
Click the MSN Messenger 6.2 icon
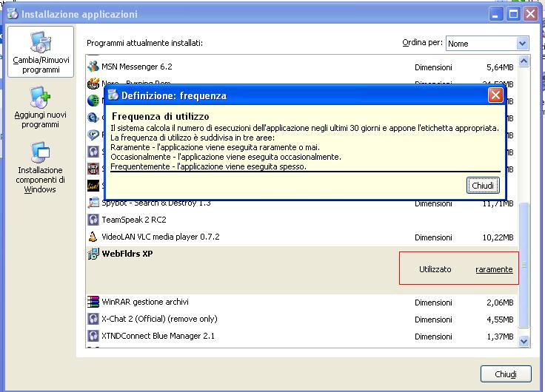(x=93, y=67)
